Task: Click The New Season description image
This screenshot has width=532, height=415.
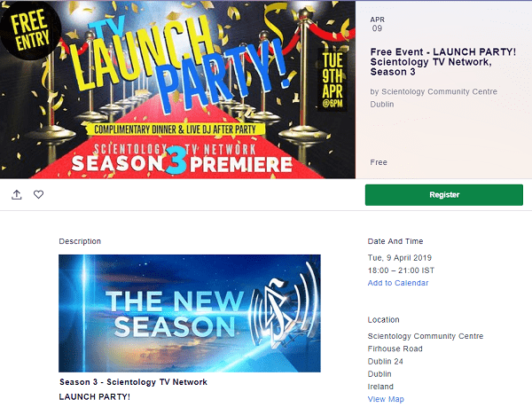Action: click(x=190, y=313)
